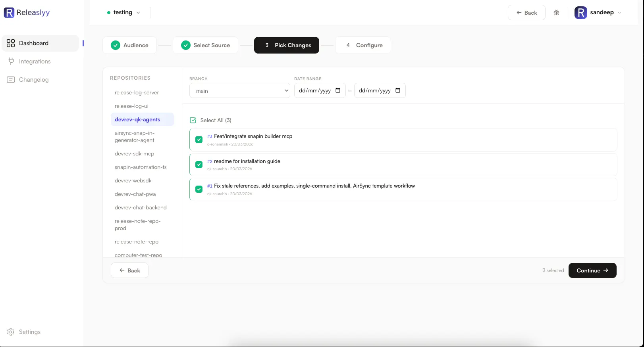644x347 pixels.
Task: Toggle the Select All (3) checkbox
Action: point(193,120)
